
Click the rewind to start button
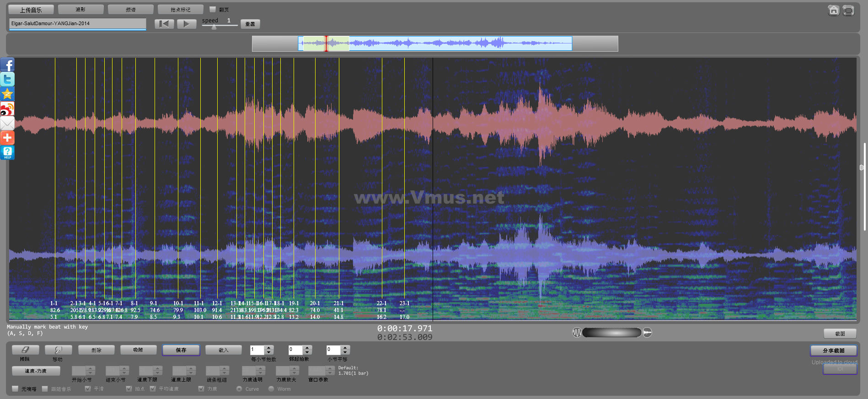tap(164, 24)
